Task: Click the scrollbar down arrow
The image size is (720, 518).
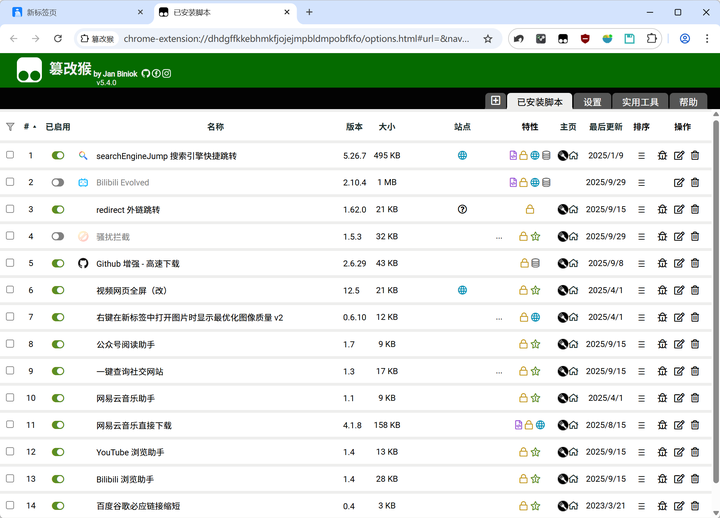Action: (715, 513)
